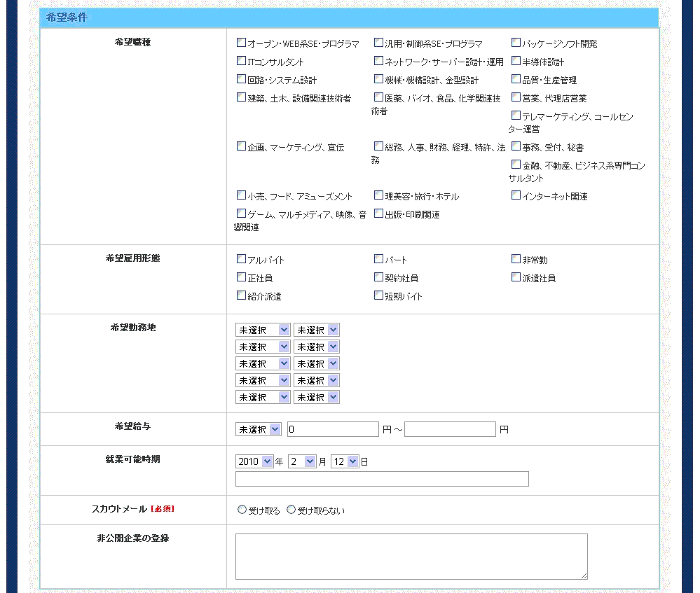This screenshot has height=593, width=700.
Task: Enable the 営業、代理店営業 checkbox
Action: [x=516, y=97]
